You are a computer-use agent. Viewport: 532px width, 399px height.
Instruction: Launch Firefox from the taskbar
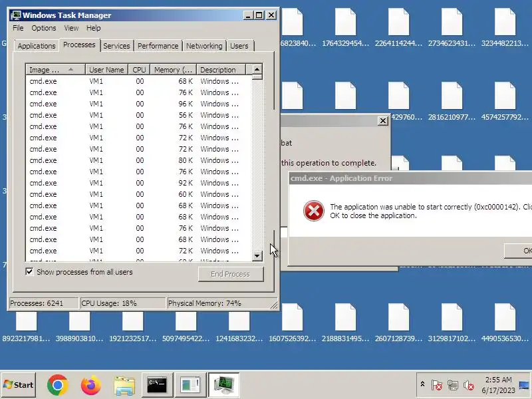click(x=91, y=385)
